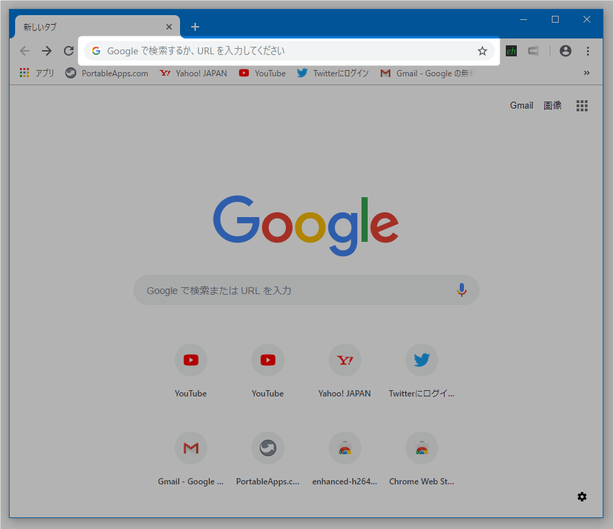Open the アプリ apps shortcut in bookmarks bar
The width and height of the screenshot is (613, 529).
[x=37, y=73]
